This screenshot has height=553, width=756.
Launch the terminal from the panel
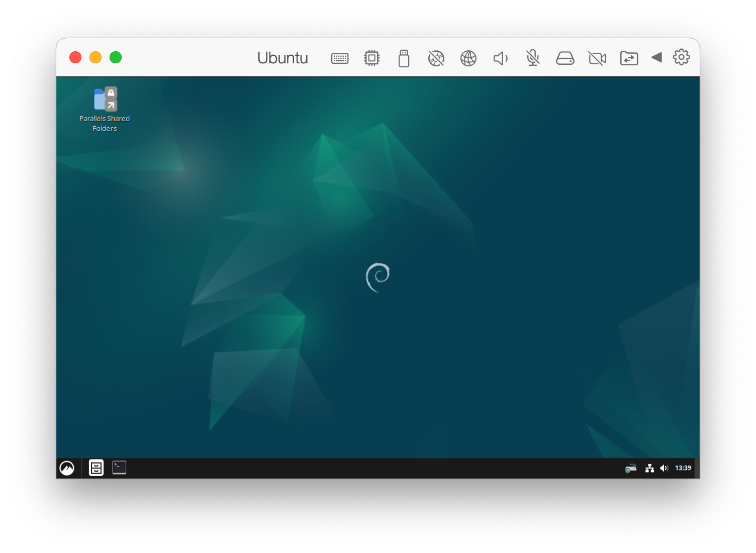(119, 468)
